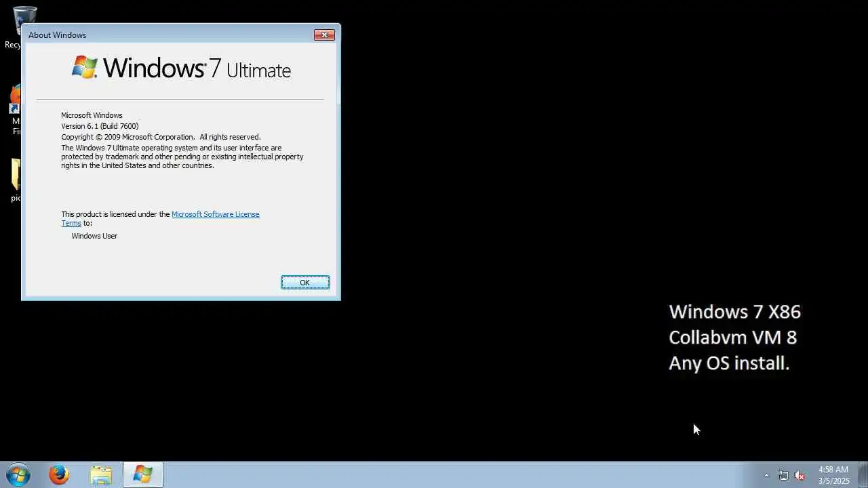This screenshot has width=868, height=488.
Task: Click the Microsoft Windows heading text
Action: 92,115
